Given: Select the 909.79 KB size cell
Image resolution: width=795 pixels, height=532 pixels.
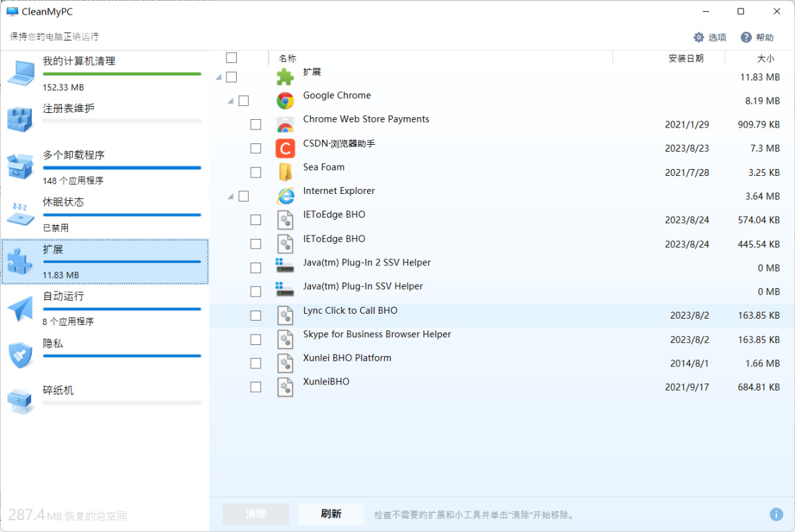Looking at the screenshot, I should (758, 125).
